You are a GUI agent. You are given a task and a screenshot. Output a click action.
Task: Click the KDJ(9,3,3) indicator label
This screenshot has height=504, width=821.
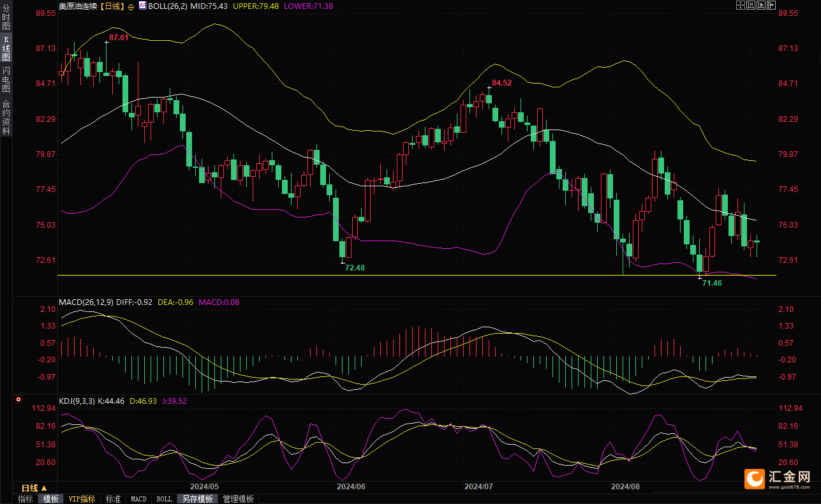coord(77,401)
